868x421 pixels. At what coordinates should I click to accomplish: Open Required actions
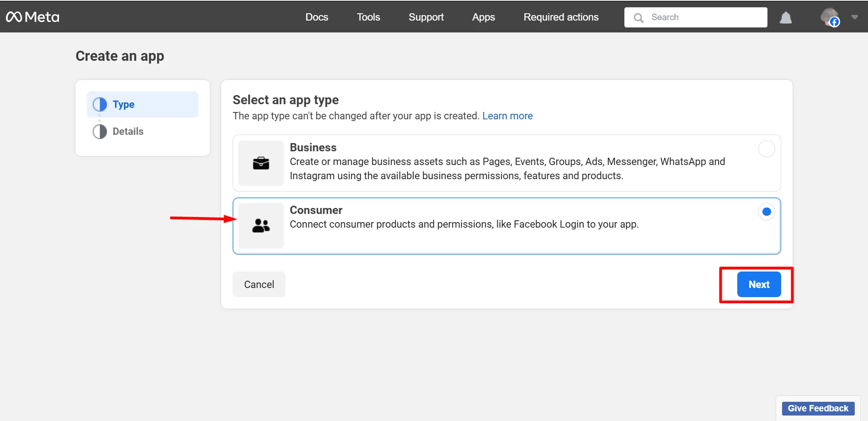[x=561, y=17]
